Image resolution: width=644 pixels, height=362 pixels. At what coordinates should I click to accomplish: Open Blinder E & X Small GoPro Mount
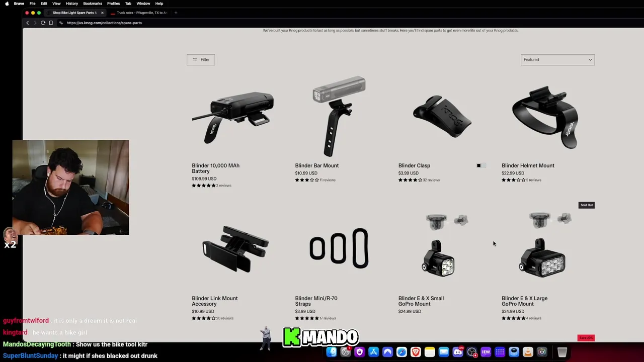[421, 301]
